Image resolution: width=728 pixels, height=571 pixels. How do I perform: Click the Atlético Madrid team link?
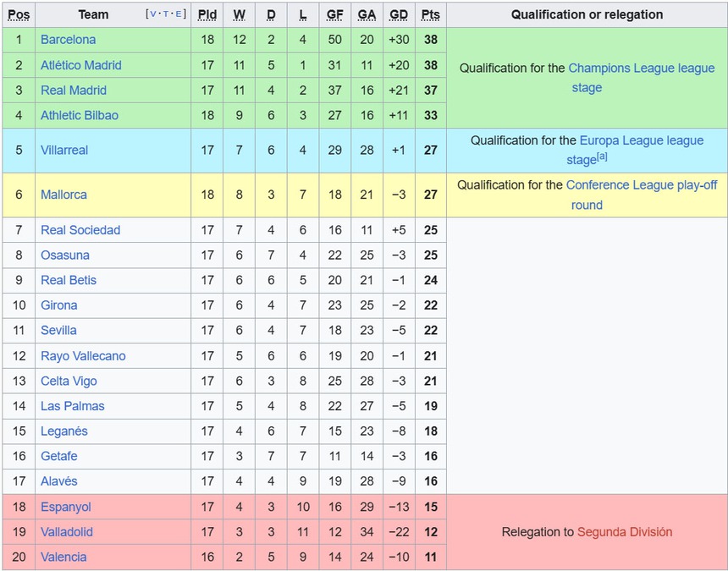click(80, 65)
